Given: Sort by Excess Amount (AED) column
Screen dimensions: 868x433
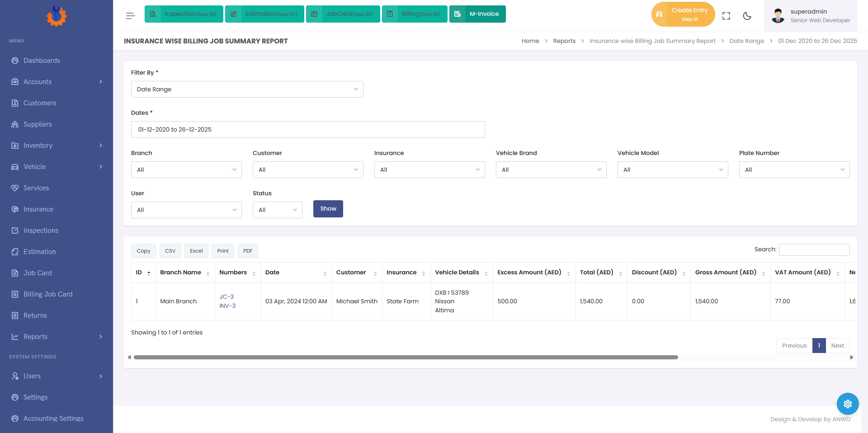Looking at the screenshot, I should 533,273.
